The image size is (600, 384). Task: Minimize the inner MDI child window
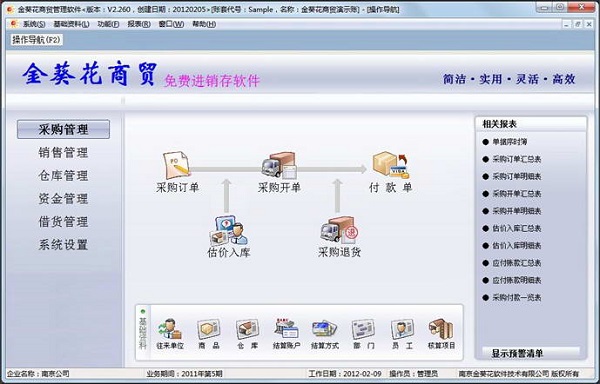pos(566,24)
